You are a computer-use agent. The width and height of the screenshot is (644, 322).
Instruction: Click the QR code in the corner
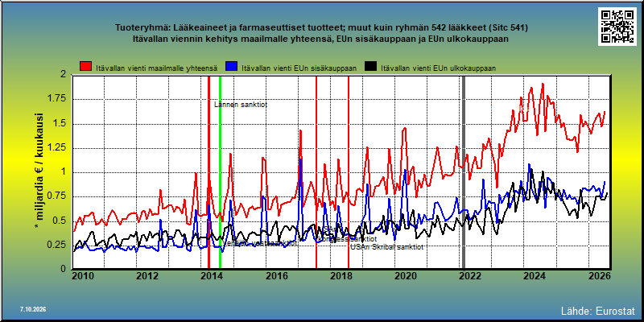[618, 27]
